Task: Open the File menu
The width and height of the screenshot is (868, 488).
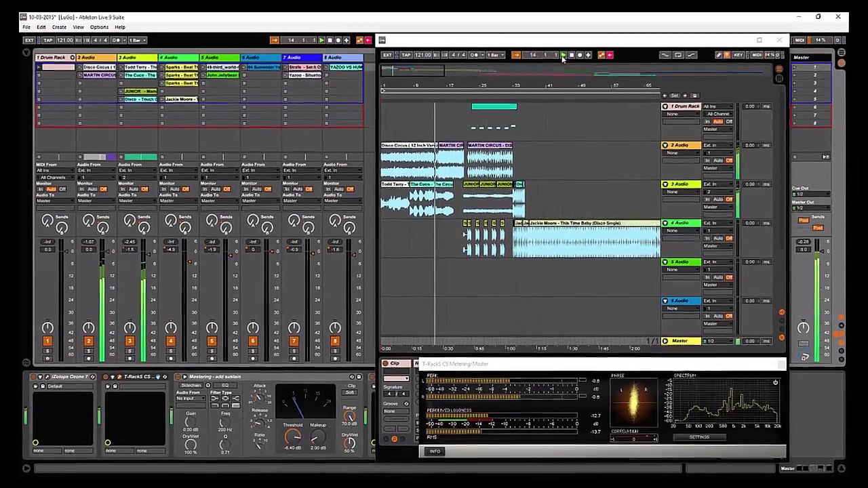Action: click(26, 27)
